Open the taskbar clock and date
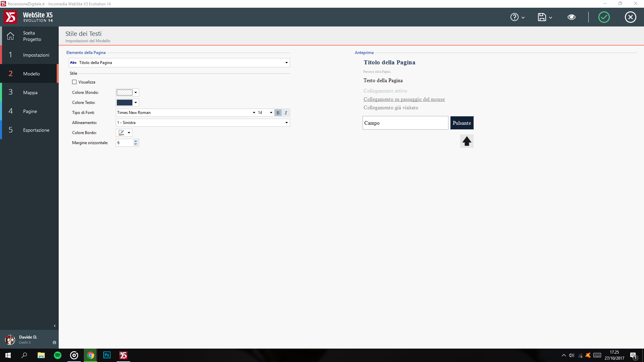Screen dimensions: 644x362 pyautogui.click(x=614, y=355)
